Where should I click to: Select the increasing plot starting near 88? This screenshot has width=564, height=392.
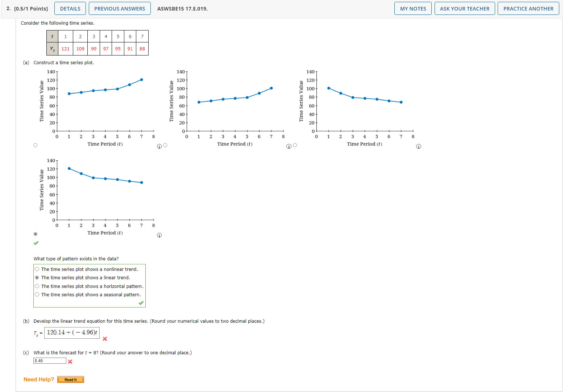36,145
